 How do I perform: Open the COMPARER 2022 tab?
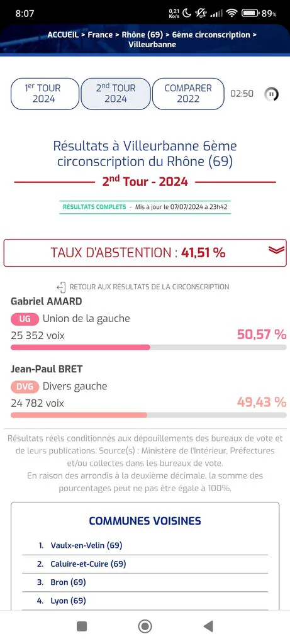coord(188,94)
